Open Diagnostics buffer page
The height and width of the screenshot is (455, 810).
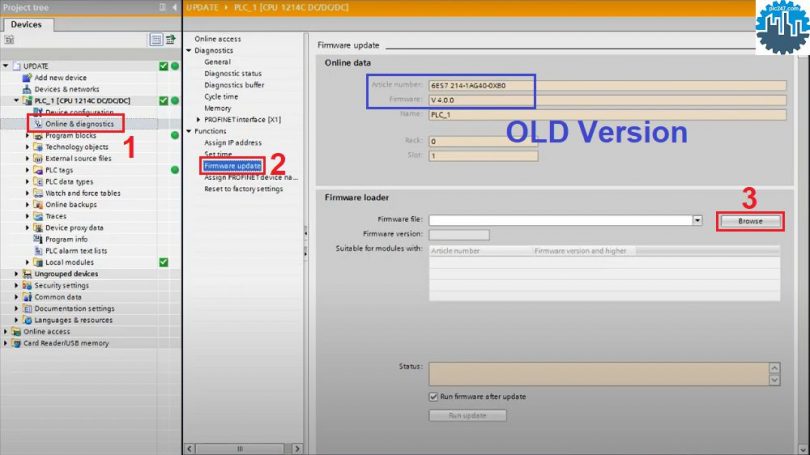(x=234, y=85)
